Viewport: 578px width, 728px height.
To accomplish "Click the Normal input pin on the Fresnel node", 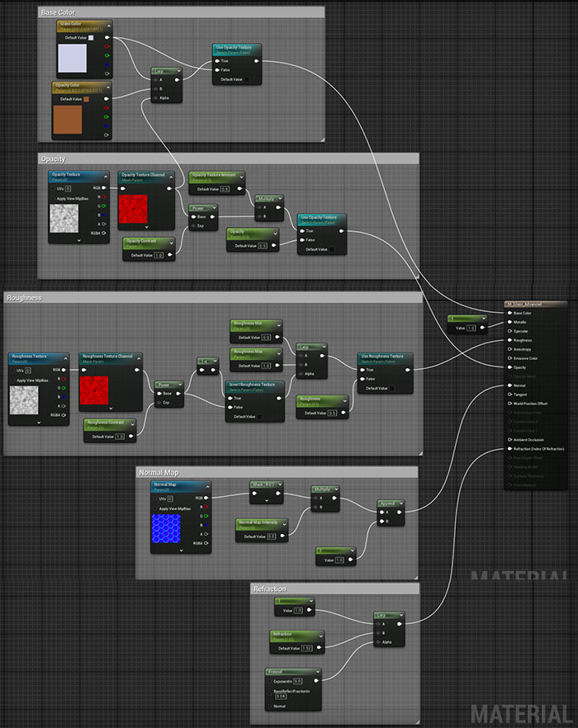I will (x=270, y=707).
